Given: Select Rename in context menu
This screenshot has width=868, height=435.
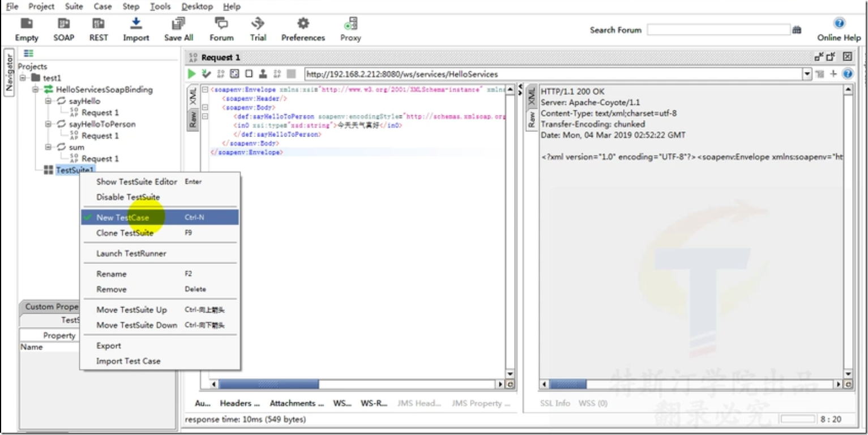Looking at the screenshot, I should (160, 274).
